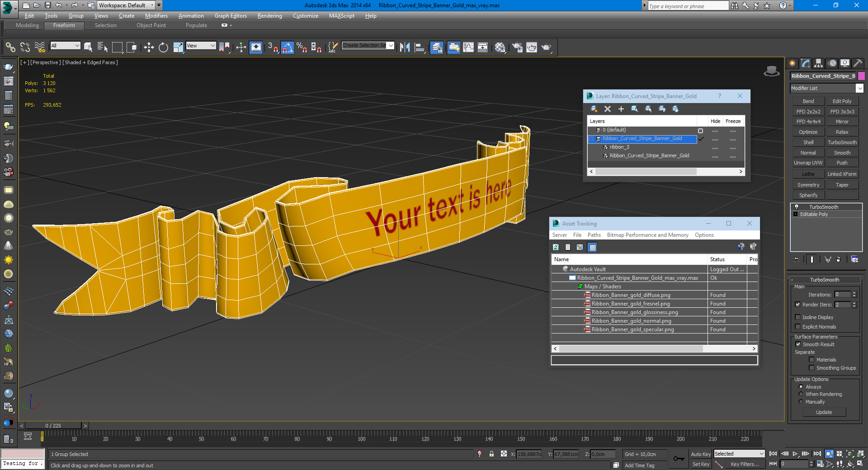Screen dimensions: 868x470
Task: Select Manually update option
Action: pos(801,402)
